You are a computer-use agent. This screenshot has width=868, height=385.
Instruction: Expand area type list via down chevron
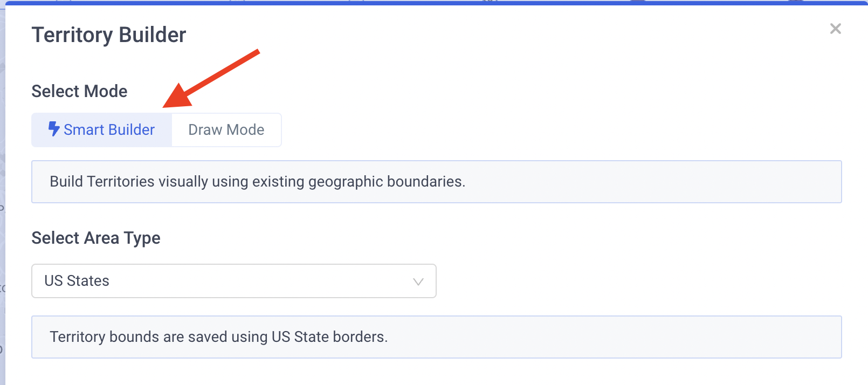click(418, 281)
